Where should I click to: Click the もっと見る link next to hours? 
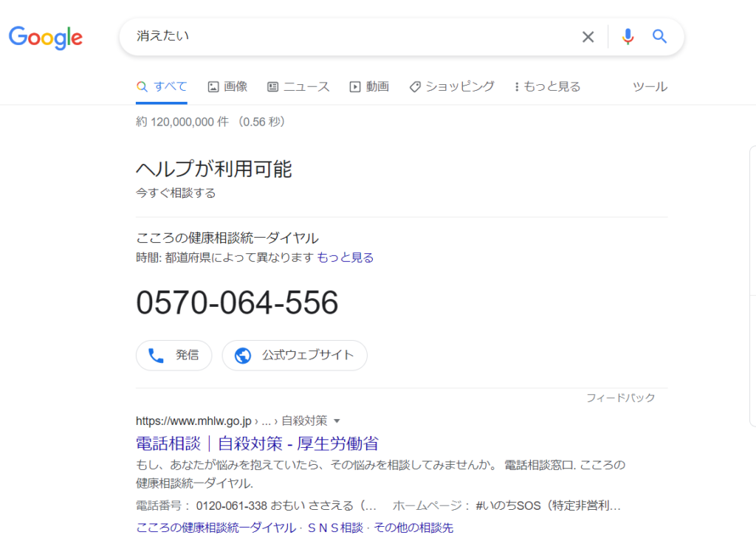pos(346,258)
